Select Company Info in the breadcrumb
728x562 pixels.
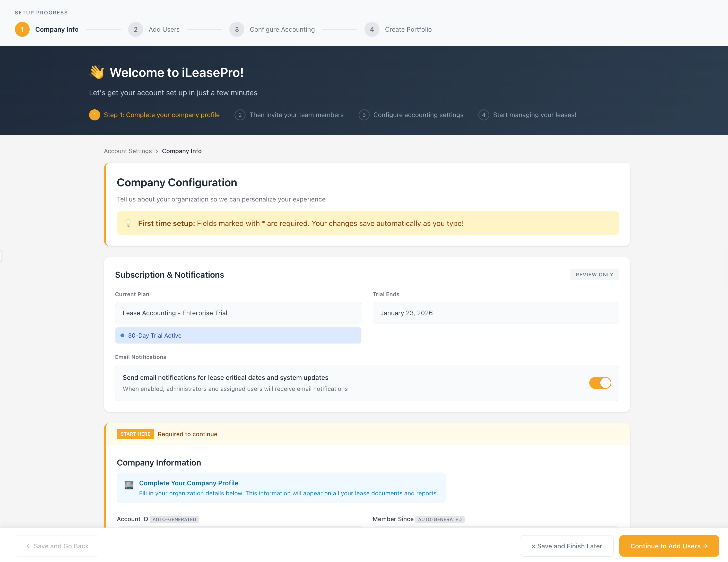(182, 151)
